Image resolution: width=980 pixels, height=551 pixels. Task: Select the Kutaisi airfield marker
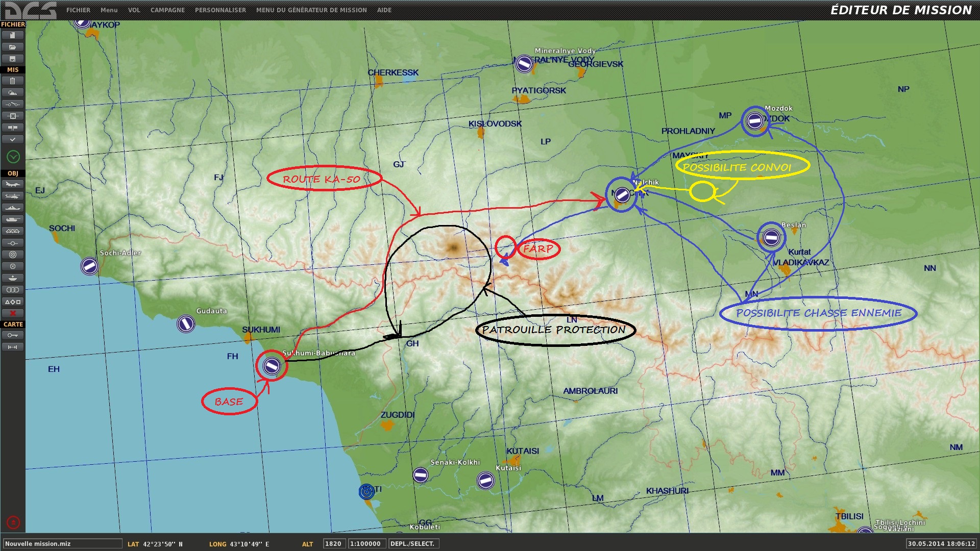tap(485, 480)
